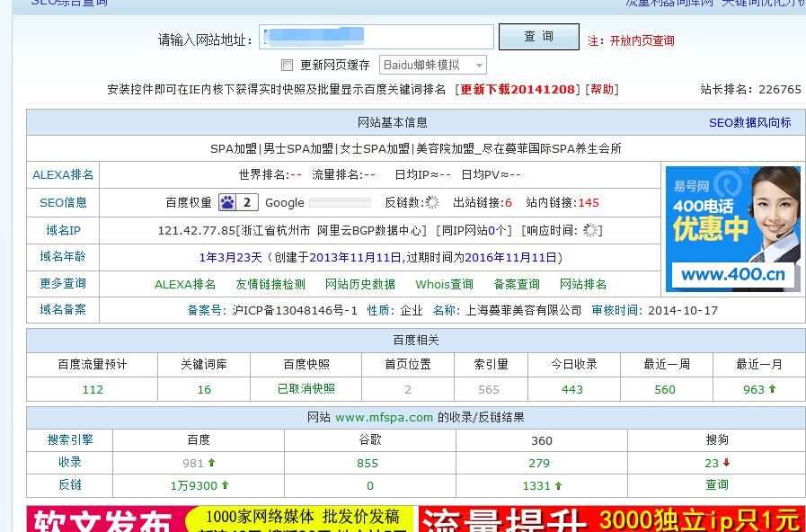Click the 站内链接 count 145
Viewport: 806px width, 532px height.
589,202
